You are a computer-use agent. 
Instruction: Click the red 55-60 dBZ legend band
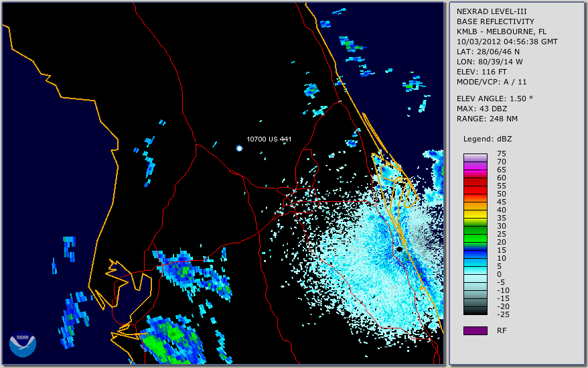pyautogui.click(x=475, y=182)
